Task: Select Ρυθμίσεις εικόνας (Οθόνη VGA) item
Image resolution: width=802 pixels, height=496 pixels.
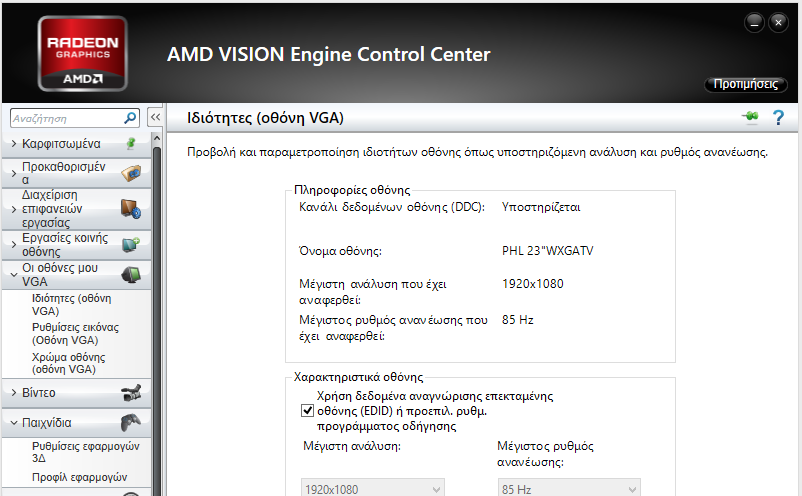Action: point(75,333)
